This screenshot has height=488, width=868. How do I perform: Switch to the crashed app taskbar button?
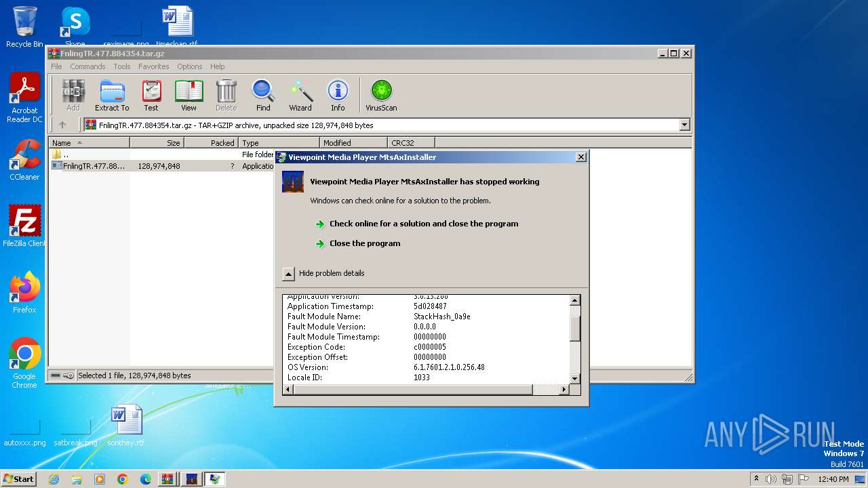coord(191,479)
